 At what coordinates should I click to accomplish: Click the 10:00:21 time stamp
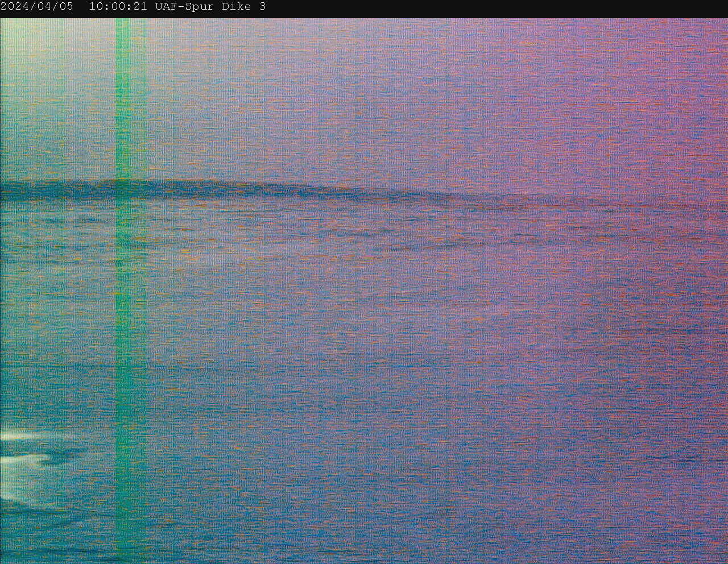pos(118,7)
